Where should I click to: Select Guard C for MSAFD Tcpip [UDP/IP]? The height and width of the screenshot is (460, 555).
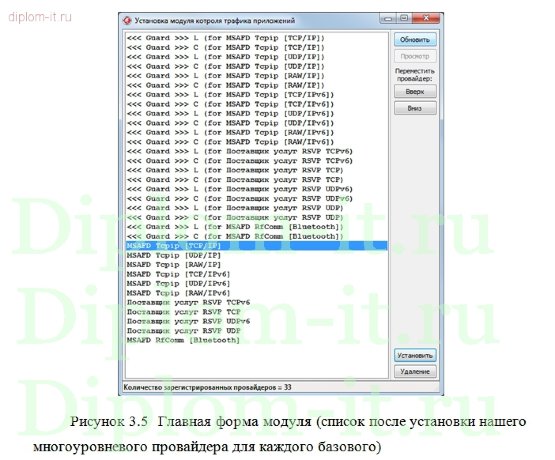tap(256, 66)
